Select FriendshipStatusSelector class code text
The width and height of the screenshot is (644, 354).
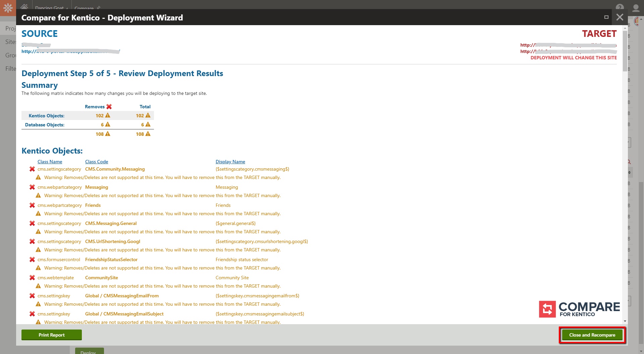tap(111, 259)
